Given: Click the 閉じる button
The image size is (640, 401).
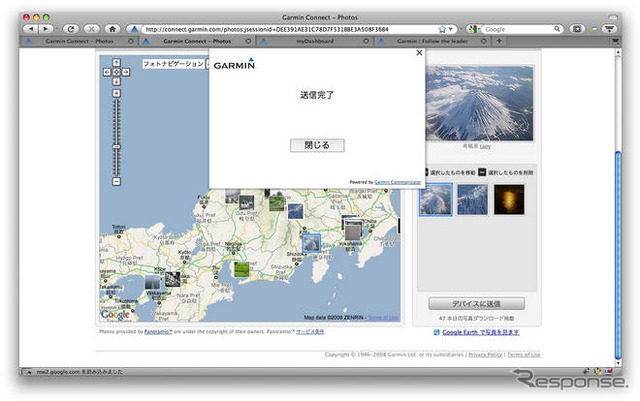Looking at the screenshot, I should pos(317,145).
